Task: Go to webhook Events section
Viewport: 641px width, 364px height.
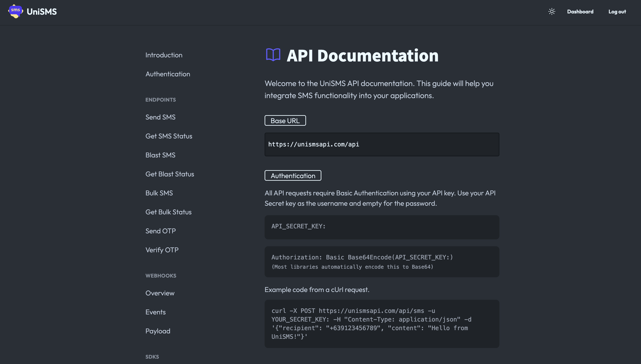Action: 155,312
